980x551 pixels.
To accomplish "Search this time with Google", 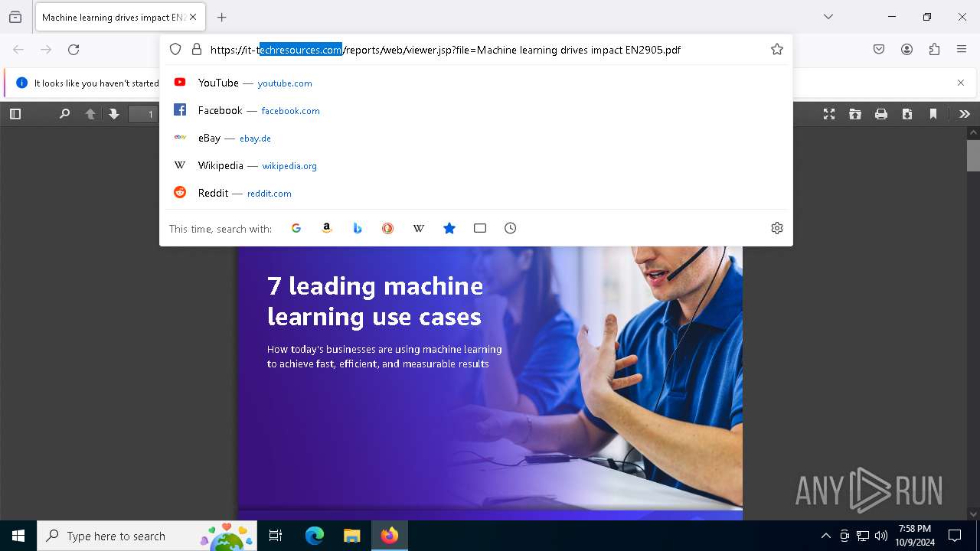I will [296, 228].
